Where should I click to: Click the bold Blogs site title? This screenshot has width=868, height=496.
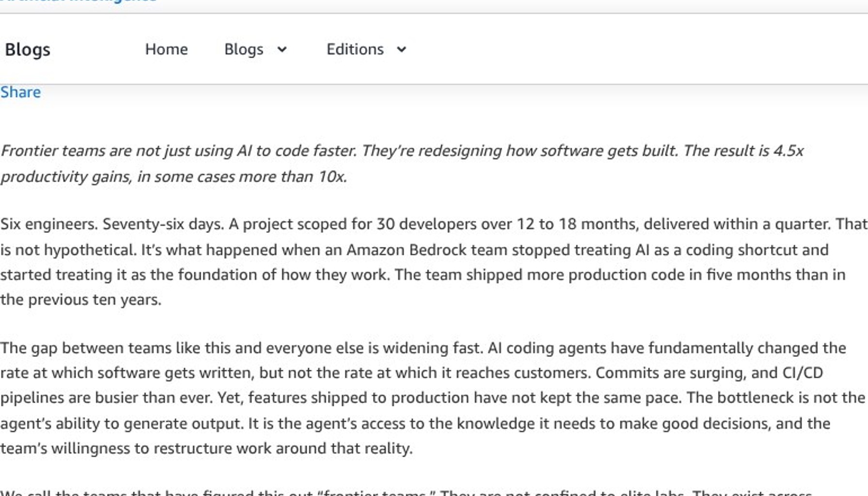(x=28, y=49)
